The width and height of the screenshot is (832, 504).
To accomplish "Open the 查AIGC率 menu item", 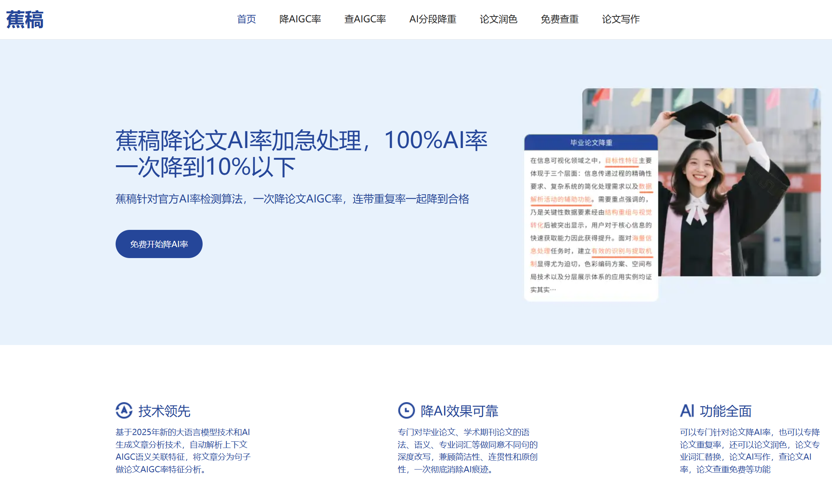I will [365, 19].
